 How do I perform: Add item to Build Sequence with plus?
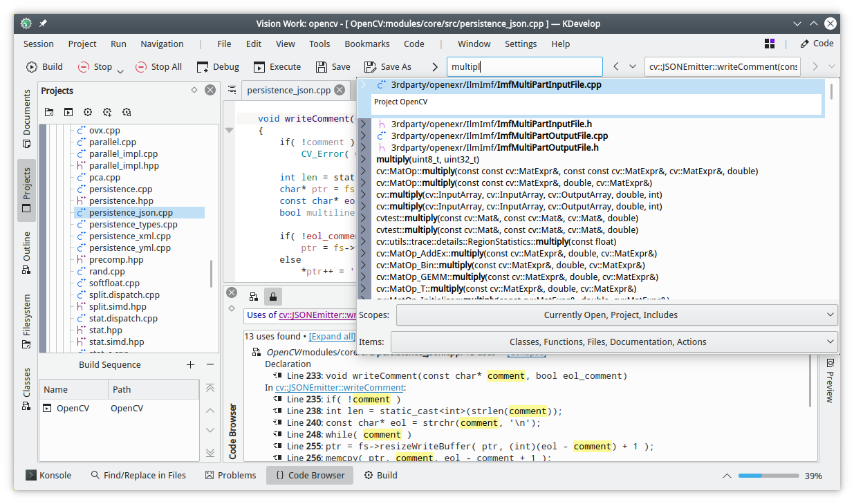tap(191, 365)
